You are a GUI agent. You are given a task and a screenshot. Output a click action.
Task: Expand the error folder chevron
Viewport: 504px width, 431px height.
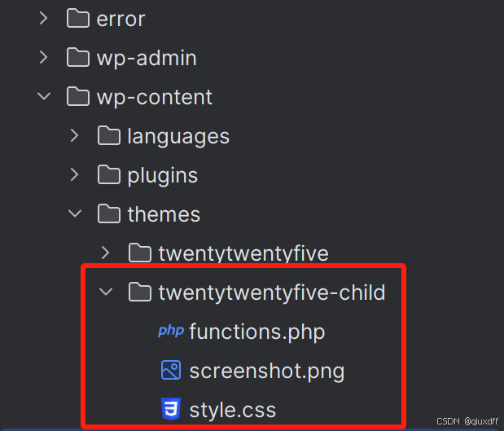(x=44, y=18)
